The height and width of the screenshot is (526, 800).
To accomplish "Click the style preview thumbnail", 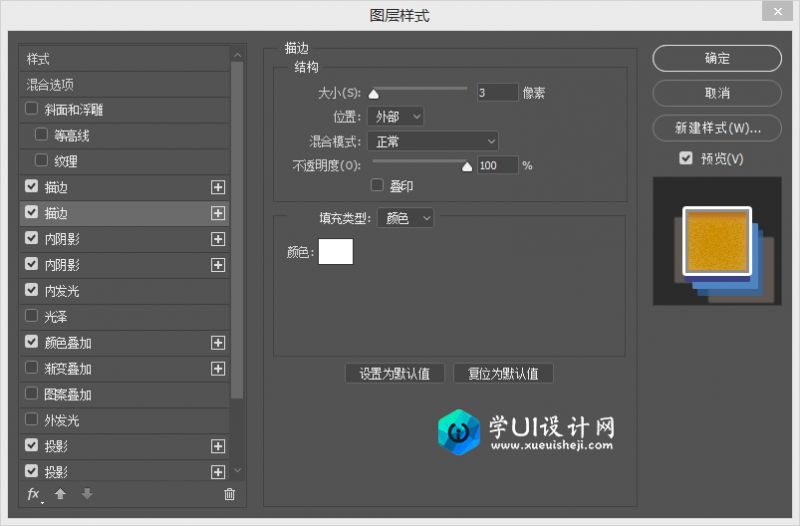I will (x=717, y=241).
